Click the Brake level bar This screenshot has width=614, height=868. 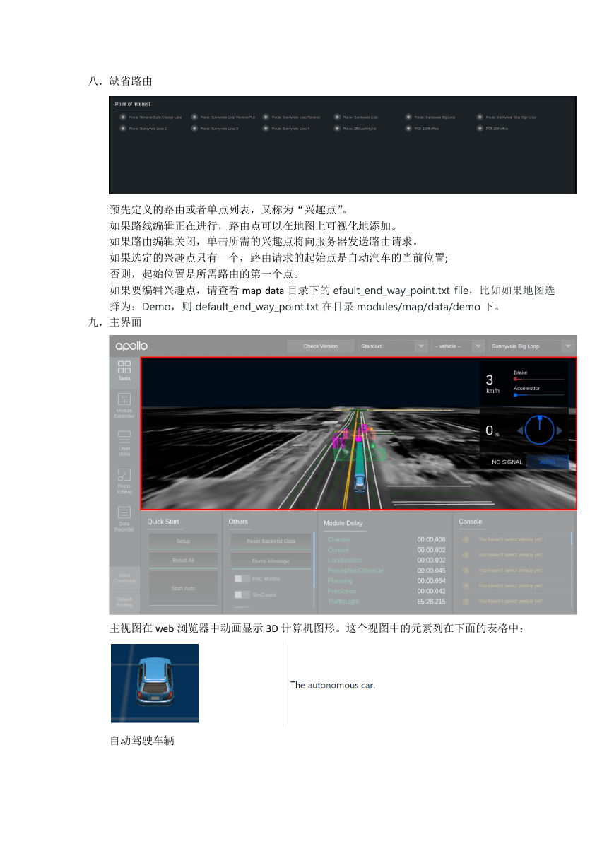pyautogui.click(x=539, y=379)
